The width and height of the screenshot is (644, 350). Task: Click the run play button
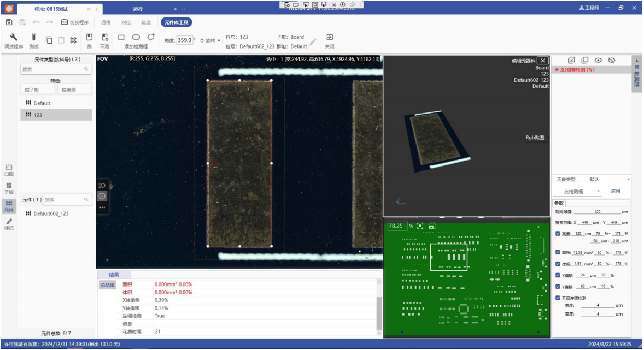pyautogui.click(x=175, y=9)
